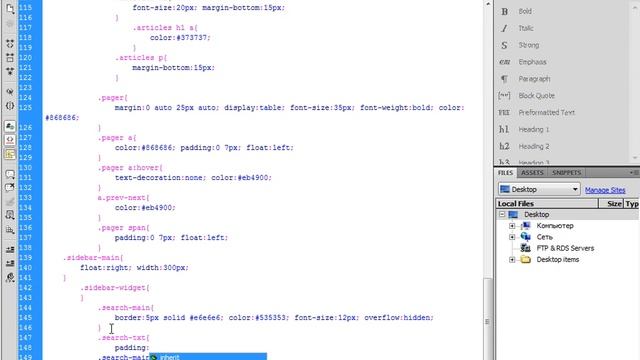The height and width of the screenshot is (360, 640).
Task: Select the Компьютер entry in file tree
Action: pyautogui.click(x=555, y=226)
